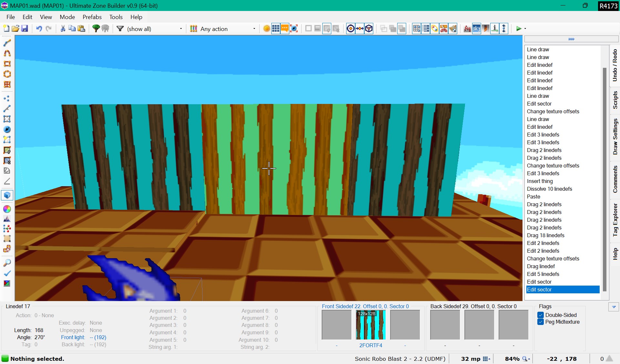This screenshot has width=620, height=364.
Task: Click the Sonic Robo Blast 2 configuration label
Action: 400,359
